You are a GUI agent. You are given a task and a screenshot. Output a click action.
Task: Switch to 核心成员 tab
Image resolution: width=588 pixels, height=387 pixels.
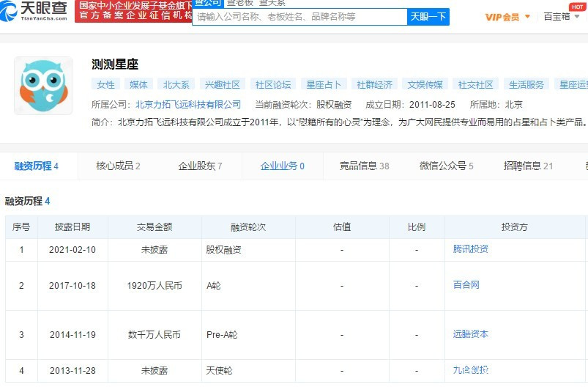click(118, 166)
